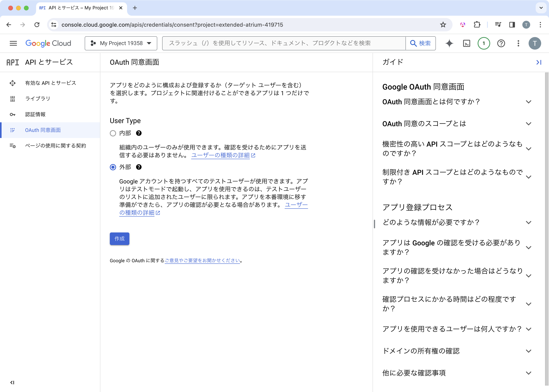Screen dimensions: 549x392
Task: Click the 検索 search button
Action: pos(421,44)
